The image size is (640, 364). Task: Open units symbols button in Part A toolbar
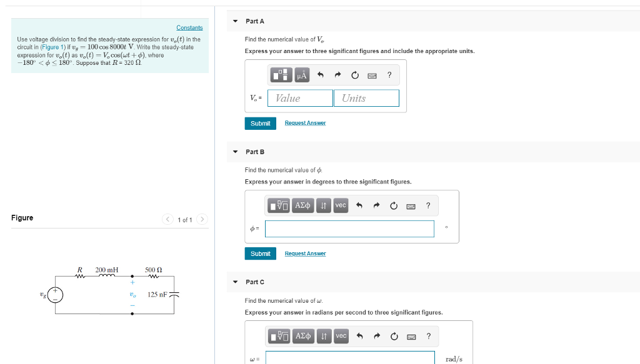(302, 75)
